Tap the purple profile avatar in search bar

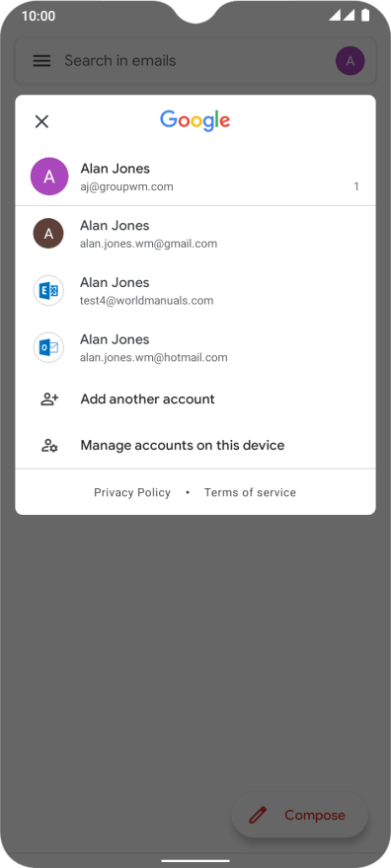350,61
